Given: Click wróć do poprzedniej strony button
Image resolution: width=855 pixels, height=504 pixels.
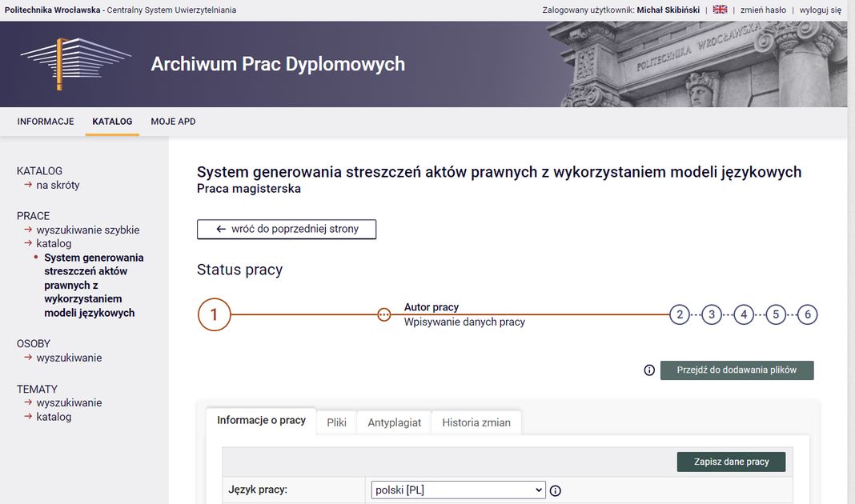Looking at the screenshot, I should point(287,229).
